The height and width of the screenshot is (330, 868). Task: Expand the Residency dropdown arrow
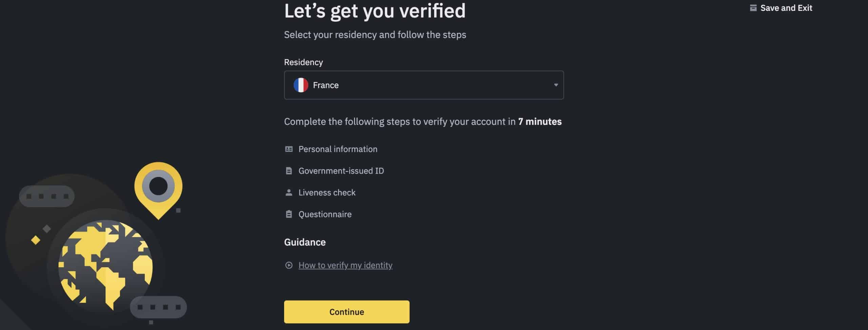tap(556, 85)
